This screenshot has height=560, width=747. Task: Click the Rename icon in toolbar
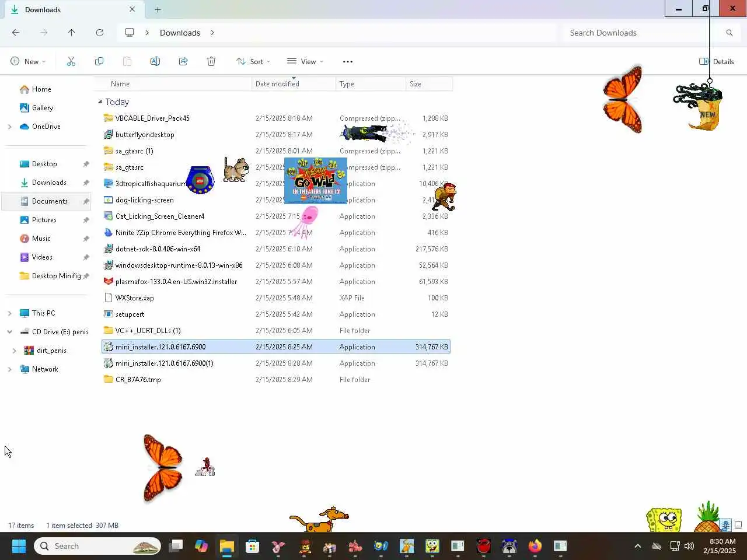[x=155, y=61]
